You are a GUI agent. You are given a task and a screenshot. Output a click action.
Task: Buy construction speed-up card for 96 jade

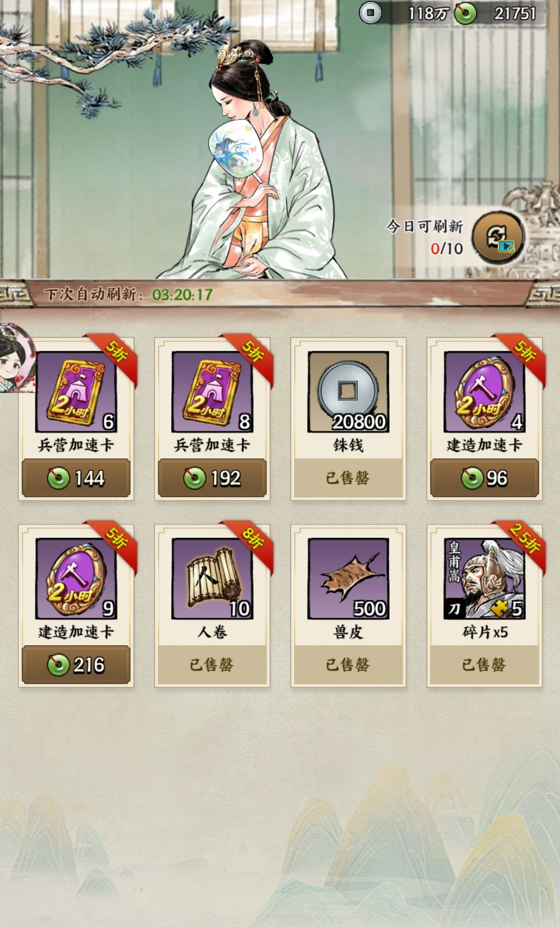click(x=484, y=478)
